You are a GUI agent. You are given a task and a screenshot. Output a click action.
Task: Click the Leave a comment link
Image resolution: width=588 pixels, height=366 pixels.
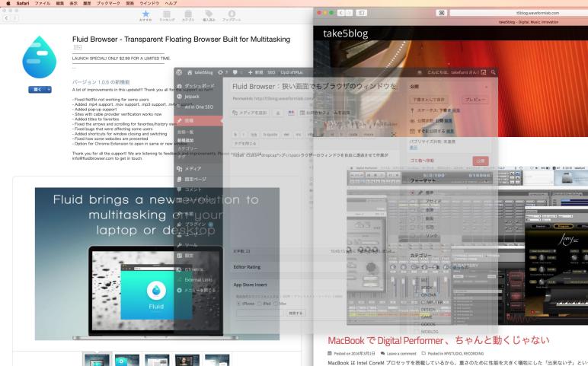pos(401,353)
